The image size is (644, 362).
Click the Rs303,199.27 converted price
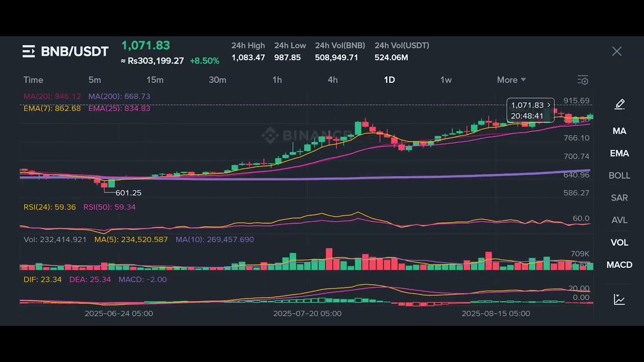click(x=152, y=61)
